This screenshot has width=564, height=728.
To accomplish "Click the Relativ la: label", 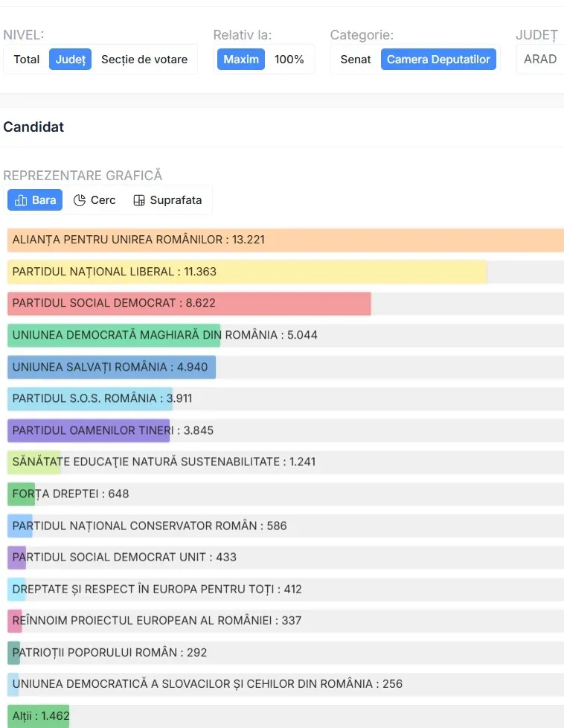I will 243,35.
